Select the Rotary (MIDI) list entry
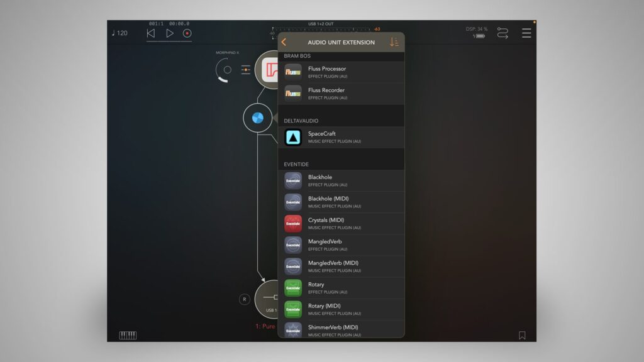Screen dimensions: 644x362 point(341,309)
